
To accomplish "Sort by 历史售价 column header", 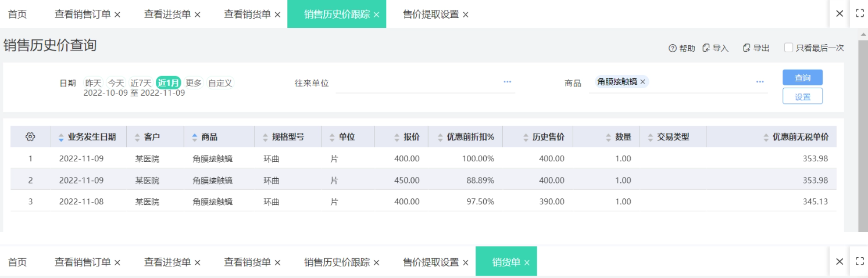I will pyautogui.click(x=548, y=137).
